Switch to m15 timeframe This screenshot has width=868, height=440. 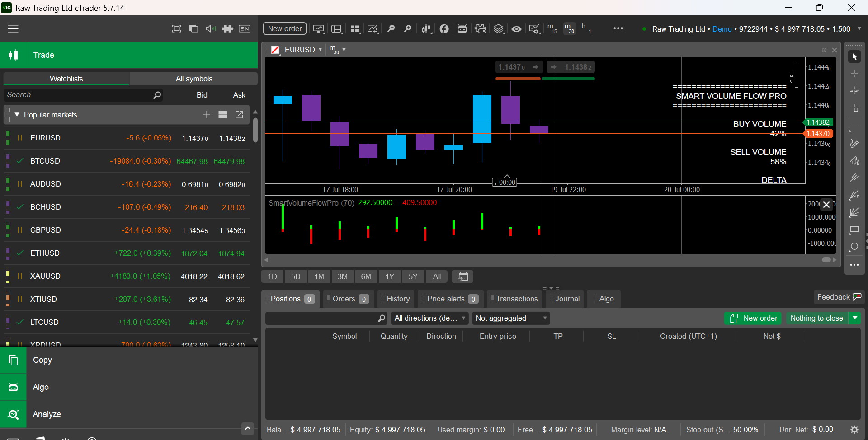552,28
